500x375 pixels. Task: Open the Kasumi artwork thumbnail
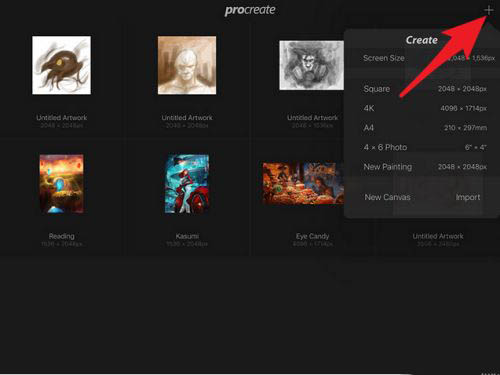[187, 184]
